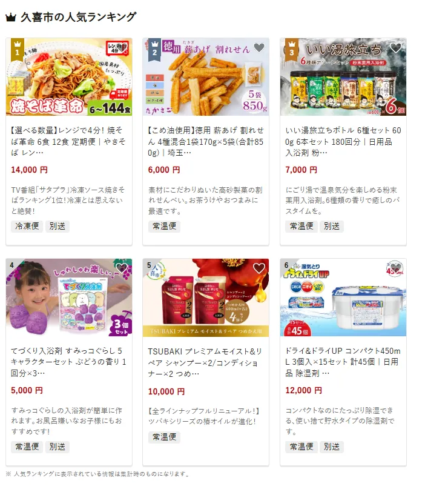
Task: Click the rank 3 bronze crown badge
Action: coord(292,48)
